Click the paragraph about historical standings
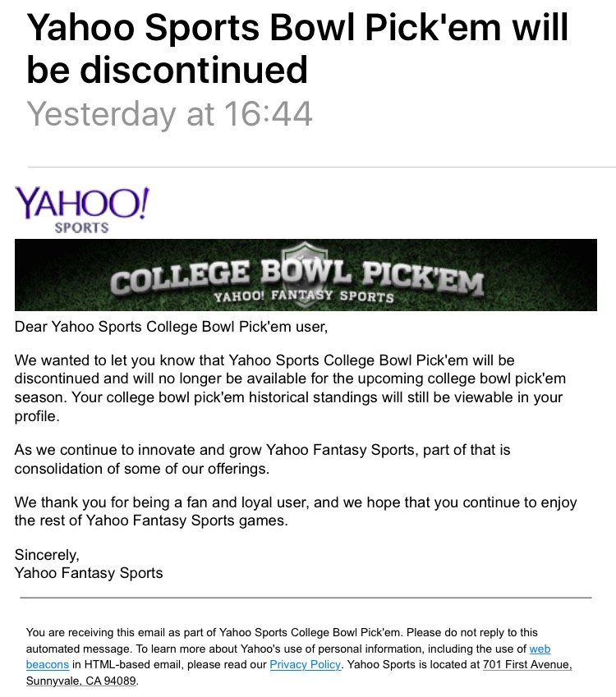Screen dimensions: 616x697 [x=290, y=388]
